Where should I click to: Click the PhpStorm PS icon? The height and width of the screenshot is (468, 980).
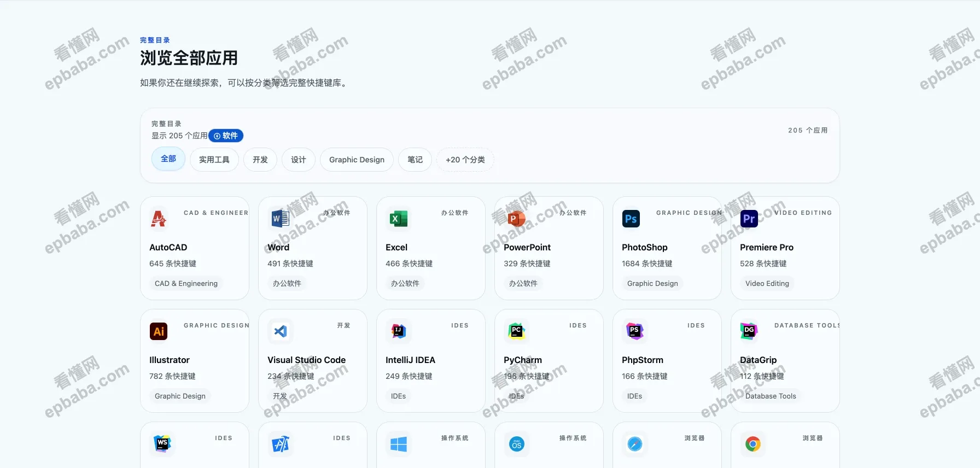[x=635, y=331]
